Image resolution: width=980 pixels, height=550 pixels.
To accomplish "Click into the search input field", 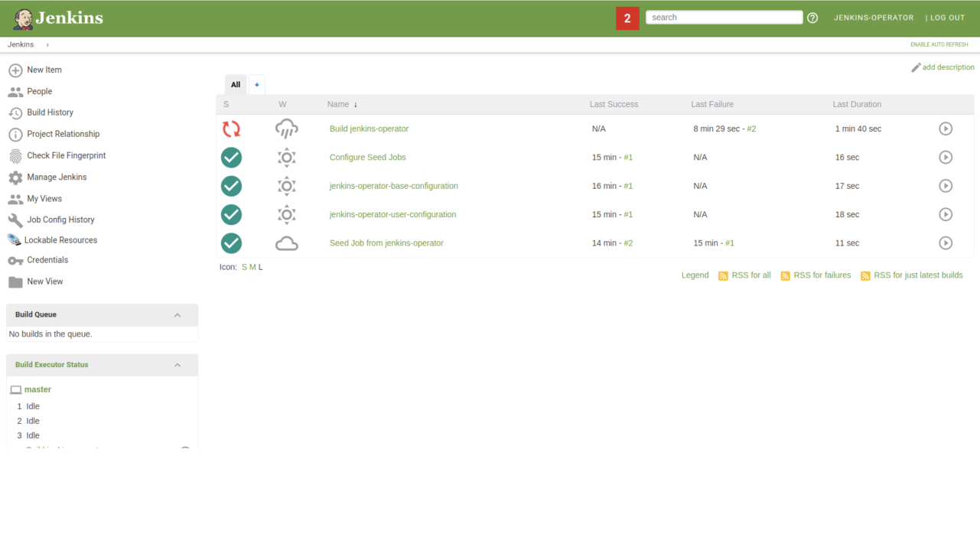I will [x=724, y=18].
